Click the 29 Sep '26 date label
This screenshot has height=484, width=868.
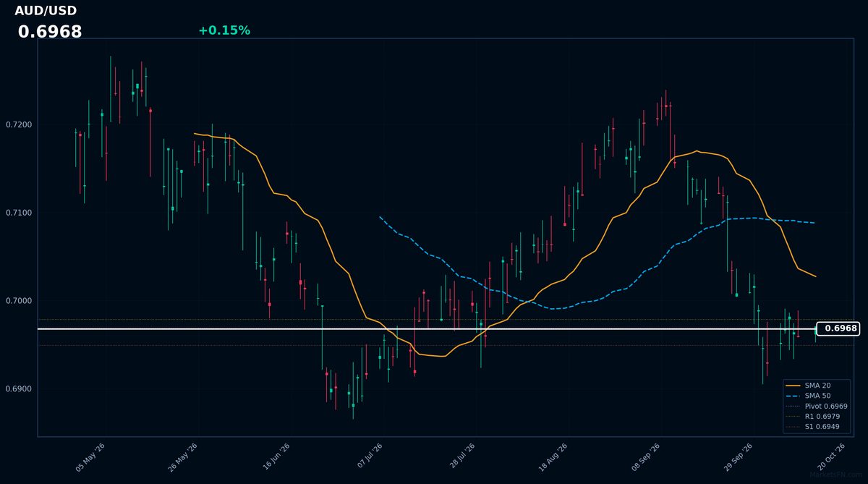739,457
